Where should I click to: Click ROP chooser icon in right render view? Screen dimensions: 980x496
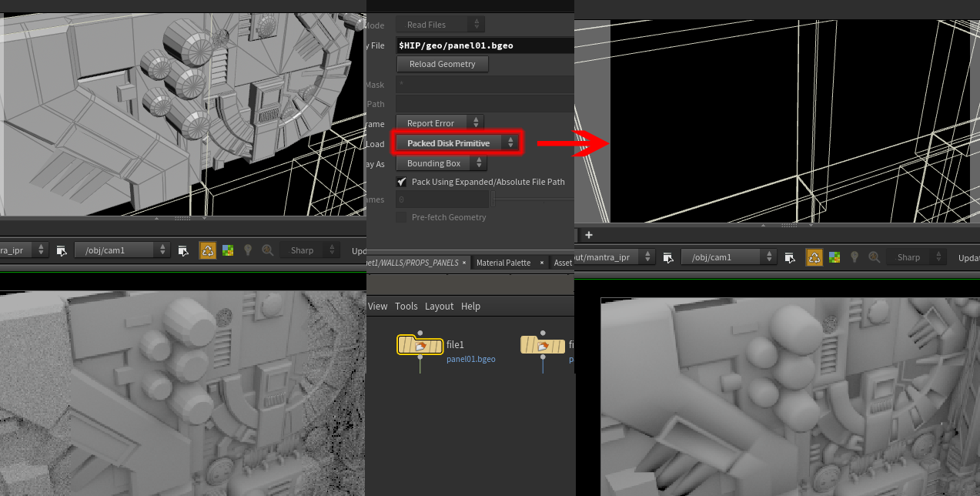click(x=668, y=257)
